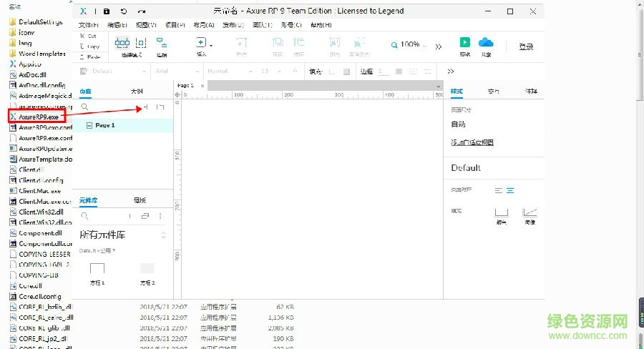Viewport: 644px width, 349px height.
Task: Select Page 1 in the page tree
Action: pyautogui.click(x=123, y=125)
